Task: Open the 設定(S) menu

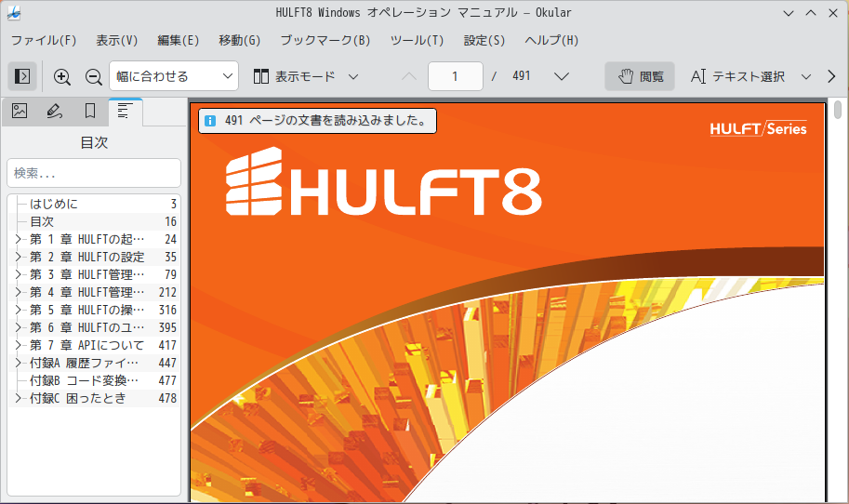Action: 484,41
